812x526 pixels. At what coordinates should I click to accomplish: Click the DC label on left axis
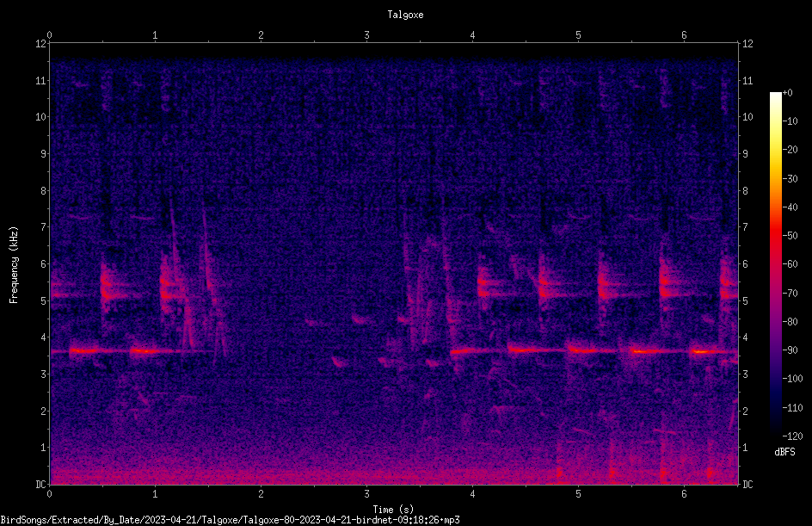pyautogui.click(x=40, y=485)
